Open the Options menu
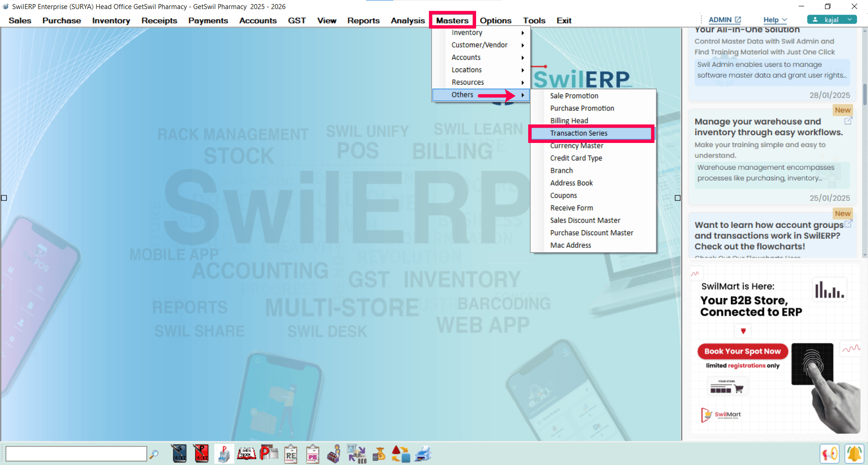 496,20
